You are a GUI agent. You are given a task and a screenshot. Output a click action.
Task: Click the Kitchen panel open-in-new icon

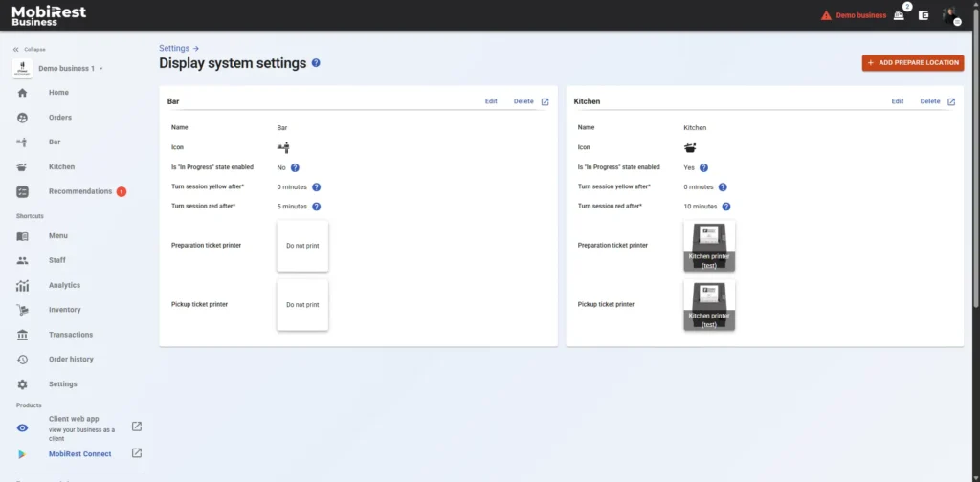(951, 101)
